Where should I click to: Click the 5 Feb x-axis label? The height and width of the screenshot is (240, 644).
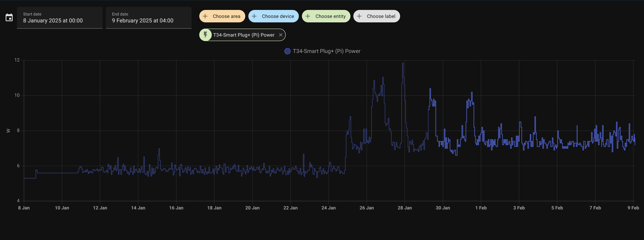point(557,208)
